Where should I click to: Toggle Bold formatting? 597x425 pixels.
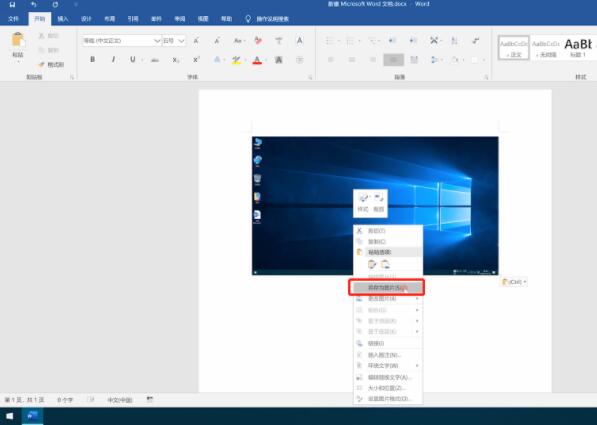[x=92, y=59]
